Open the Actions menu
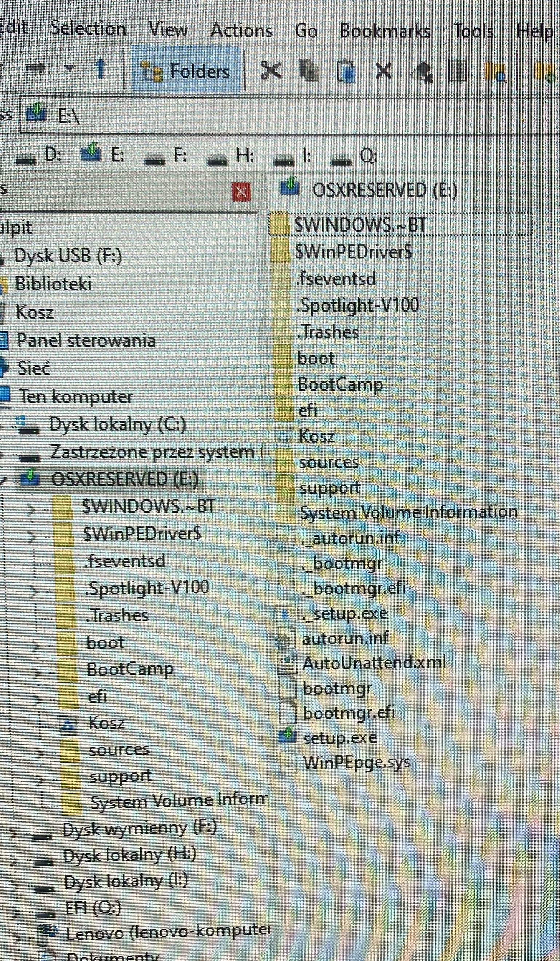560x961 pixels. pyautogui.click(x=241, y=31)
